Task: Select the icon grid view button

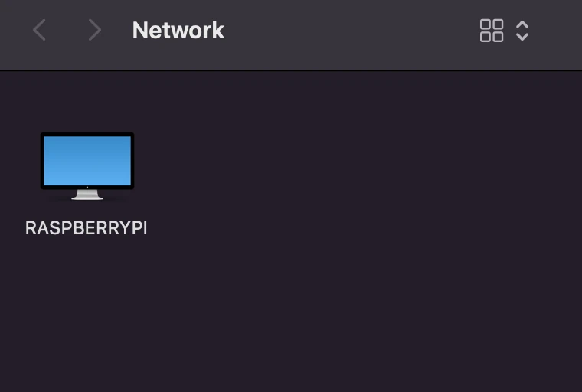Action: click(x=492, y=31)
